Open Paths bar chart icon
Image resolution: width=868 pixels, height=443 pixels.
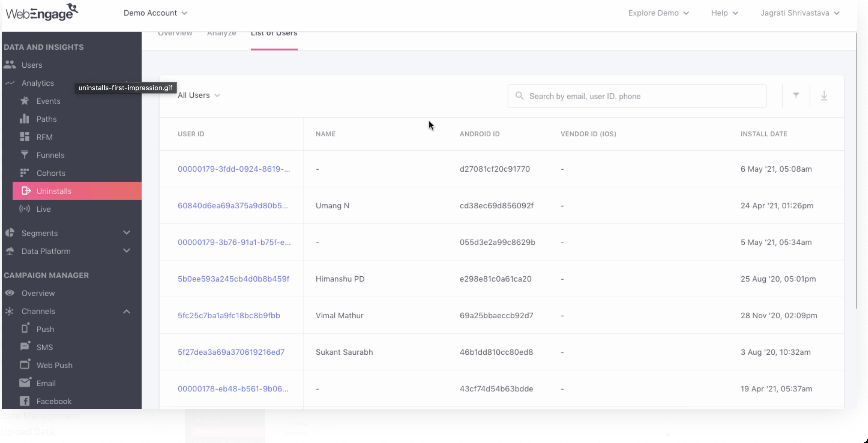tap(24, 119)
